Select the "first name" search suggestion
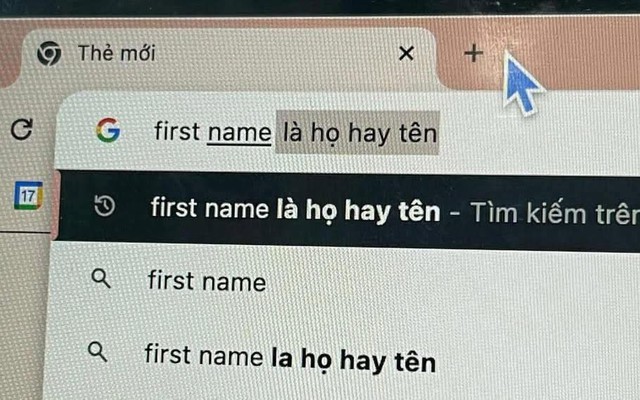 tap(341, 282)
